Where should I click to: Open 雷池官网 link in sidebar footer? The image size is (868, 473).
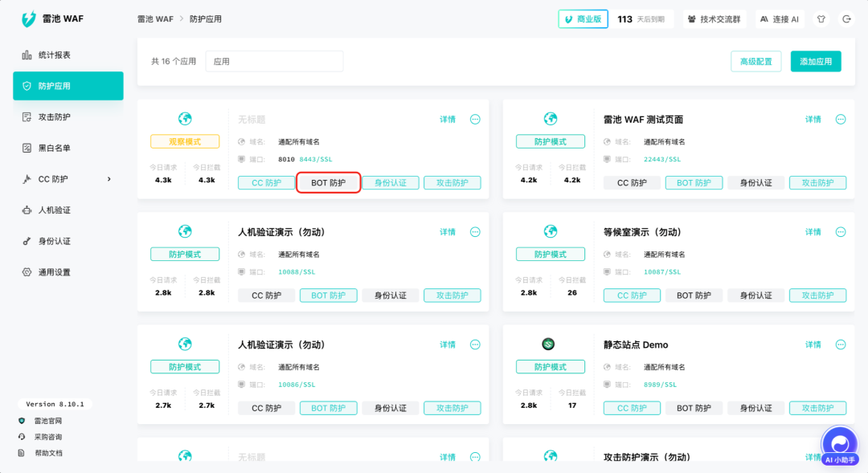(48, 421)
